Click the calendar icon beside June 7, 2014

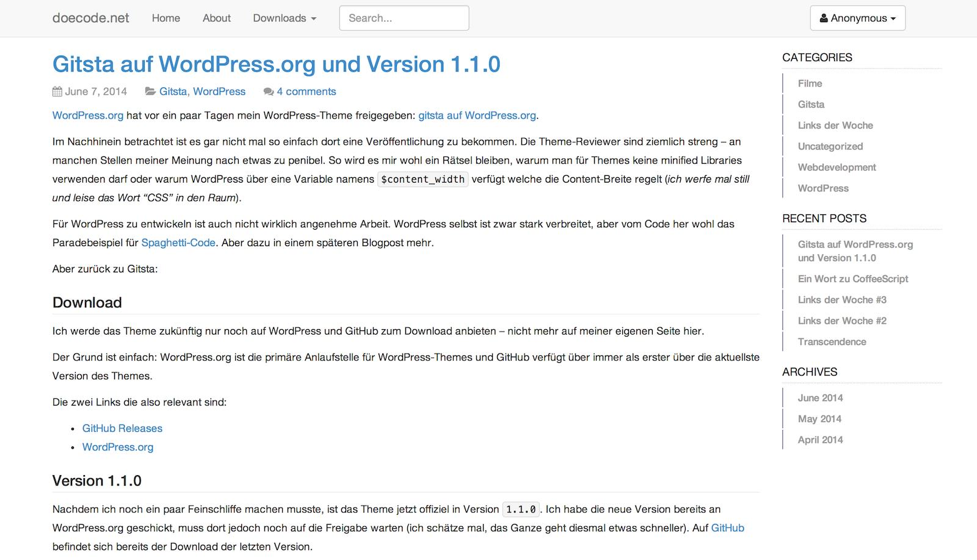point(57,92)
